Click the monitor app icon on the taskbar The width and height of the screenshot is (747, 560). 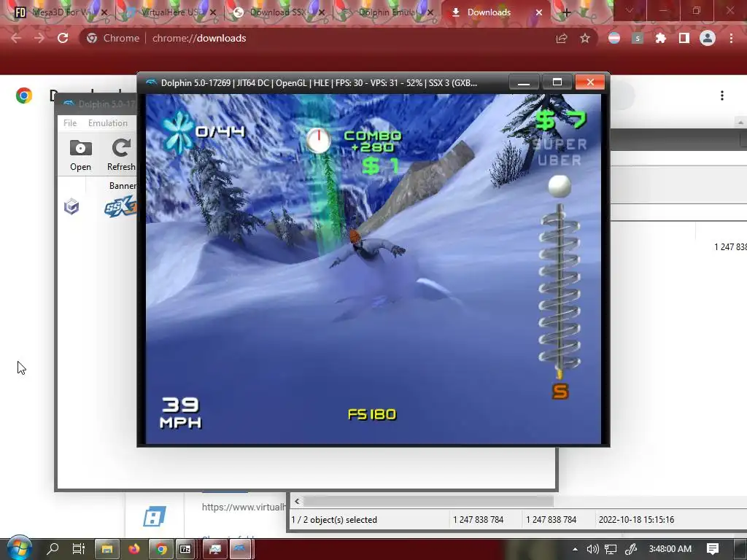[215, 549]
